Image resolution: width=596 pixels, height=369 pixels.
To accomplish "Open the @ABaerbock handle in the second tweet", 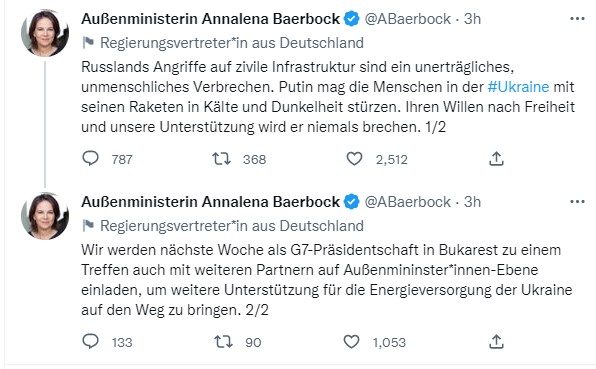I will 407,202.
